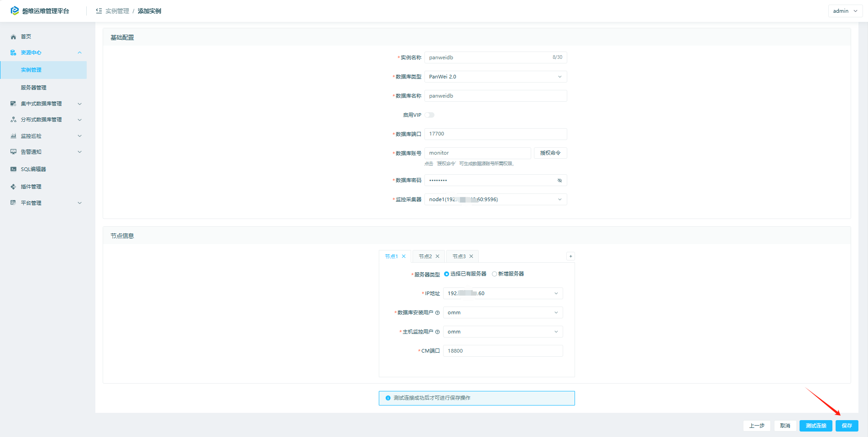Click the 授权命令 button
This screenshot has height=437, width=868.
pyautogui.click(x=550, y=153)
